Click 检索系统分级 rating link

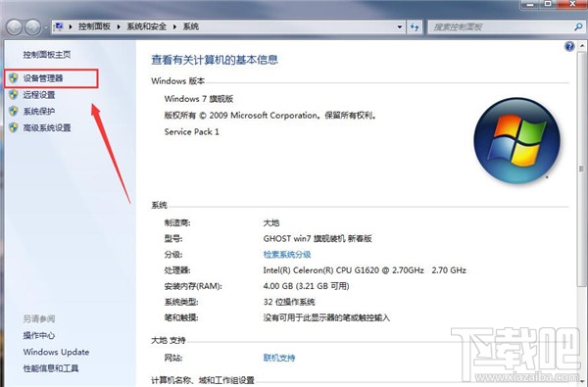tap(287, 255)
